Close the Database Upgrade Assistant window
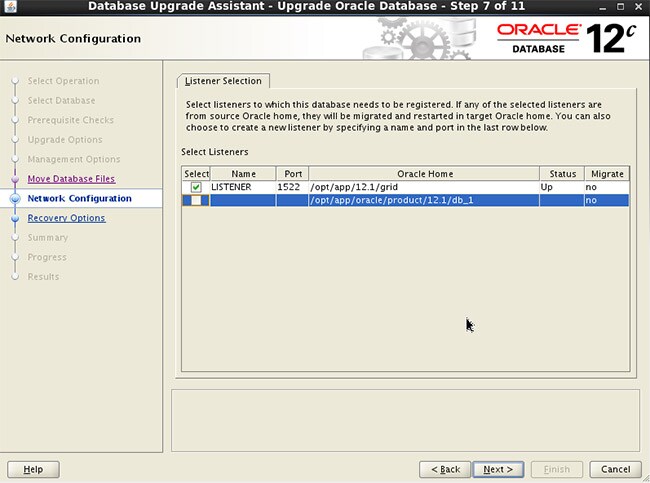This screenshot has width=650, height=483. 639,7
